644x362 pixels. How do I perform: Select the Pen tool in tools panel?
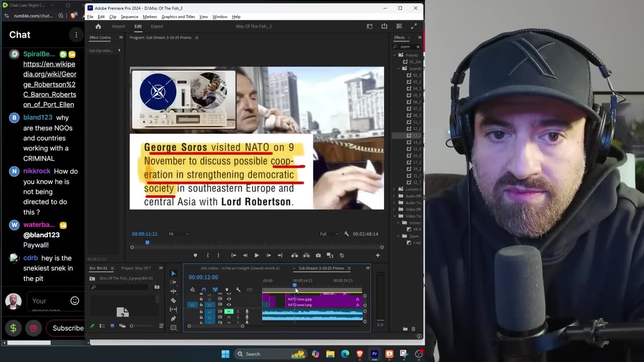[x=174, y=318]
